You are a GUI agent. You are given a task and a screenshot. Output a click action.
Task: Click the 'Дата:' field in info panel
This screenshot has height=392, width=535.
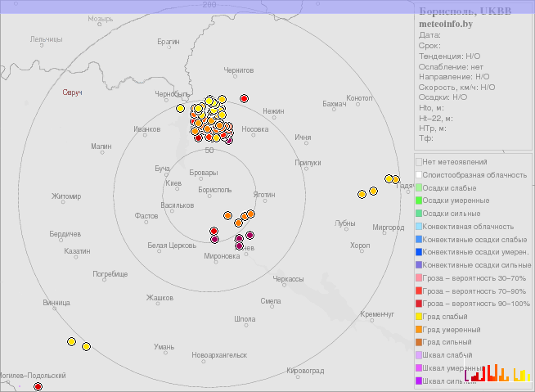click(x=429, y=35)
